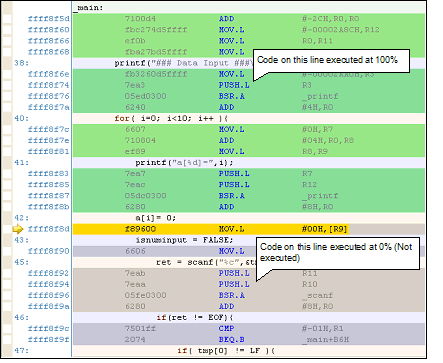Click address ffff8f5d at the top
The width and height of the screenshot is (443, 363).
49,19
